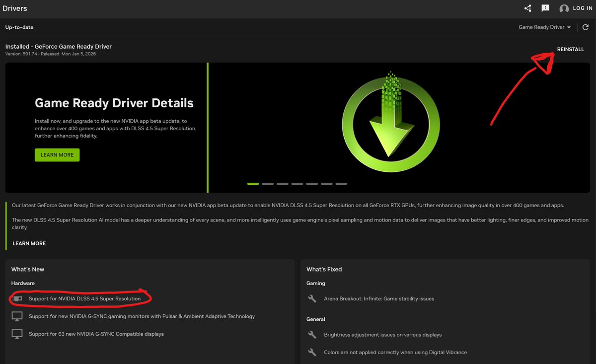Select the second carousel slide indicator
Image resolution: width=596 pixels, height=364 pixels.
268,184
